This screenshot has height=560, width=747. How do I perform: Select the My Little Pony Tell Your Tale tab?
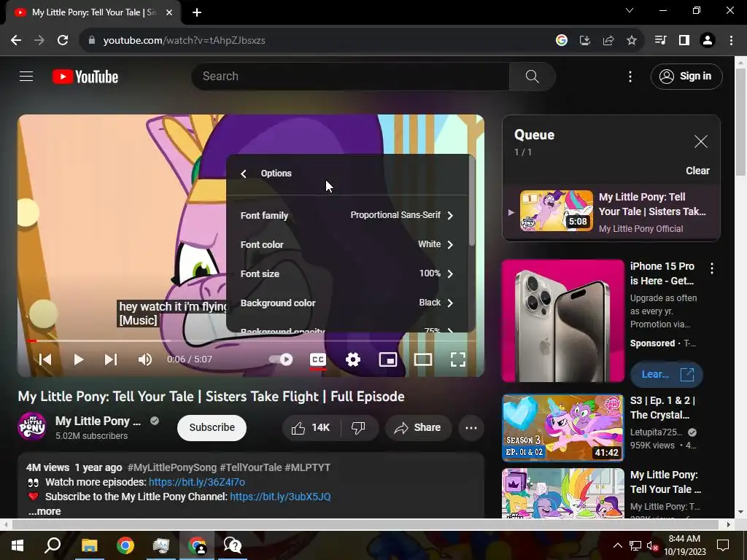coord(93,13)
